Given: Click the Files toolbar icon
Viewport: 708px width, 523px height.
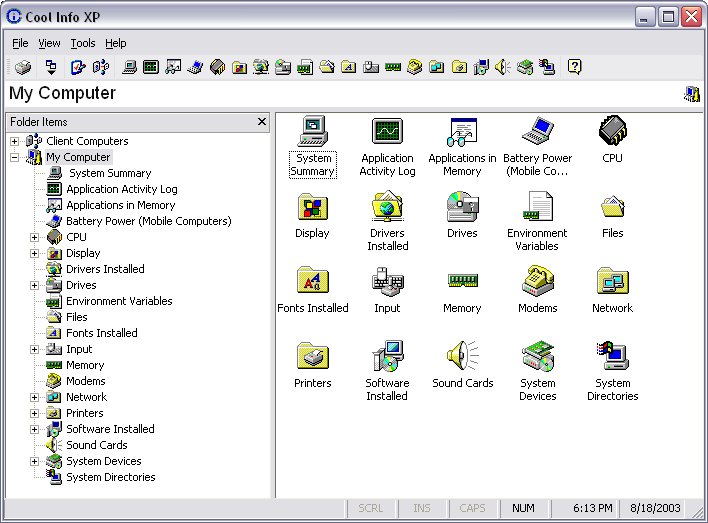Looking at the screenshot, I should coord(327,67).
